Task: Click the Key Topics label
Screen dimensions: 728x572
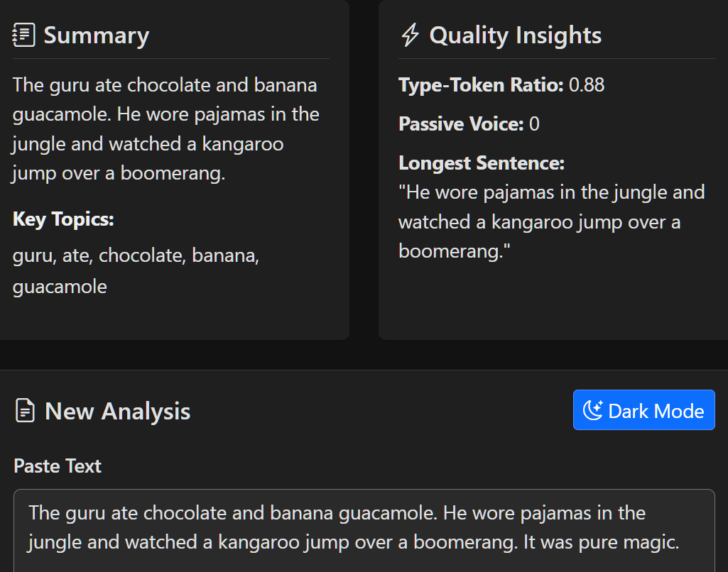Action: pos(63,219)
